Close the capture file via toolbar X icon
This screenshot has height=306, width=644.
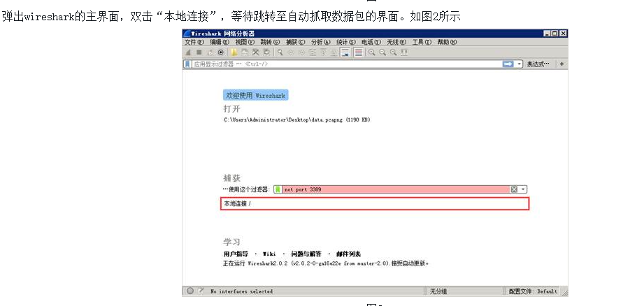(255, 52)
